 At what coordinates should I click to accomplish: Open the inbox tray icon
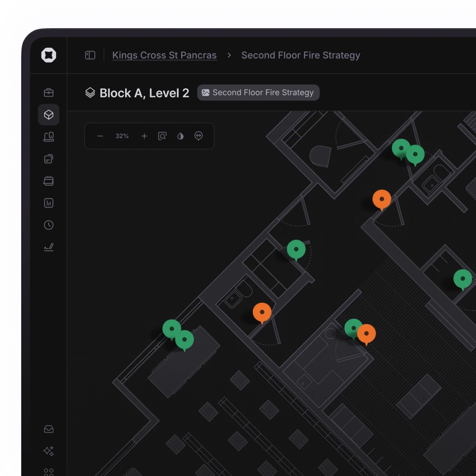coord(48,429)
